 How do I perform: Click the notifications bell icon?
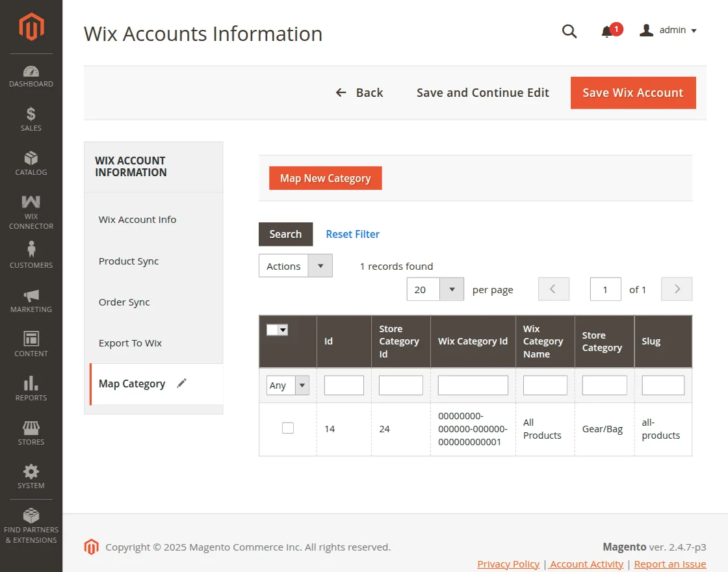pos(607,31)
